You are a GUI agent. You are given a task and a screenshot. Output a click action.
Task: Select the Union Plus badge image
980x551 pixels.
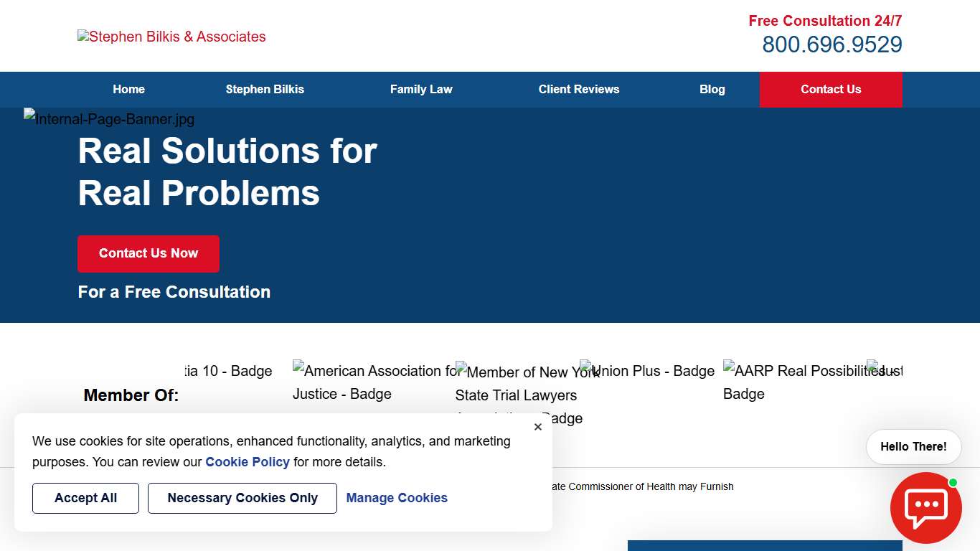tap(647, 370)
